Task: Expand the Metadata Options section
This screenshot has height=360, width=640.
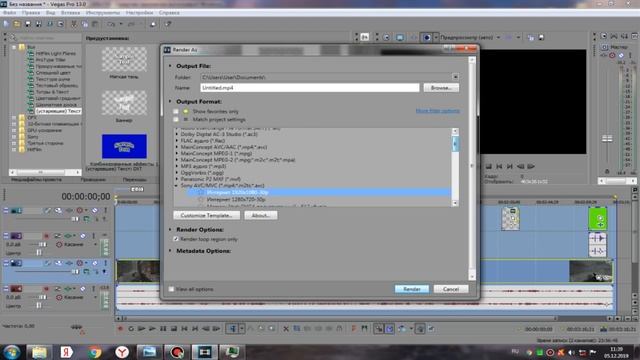Action: [x=170, y=251]
